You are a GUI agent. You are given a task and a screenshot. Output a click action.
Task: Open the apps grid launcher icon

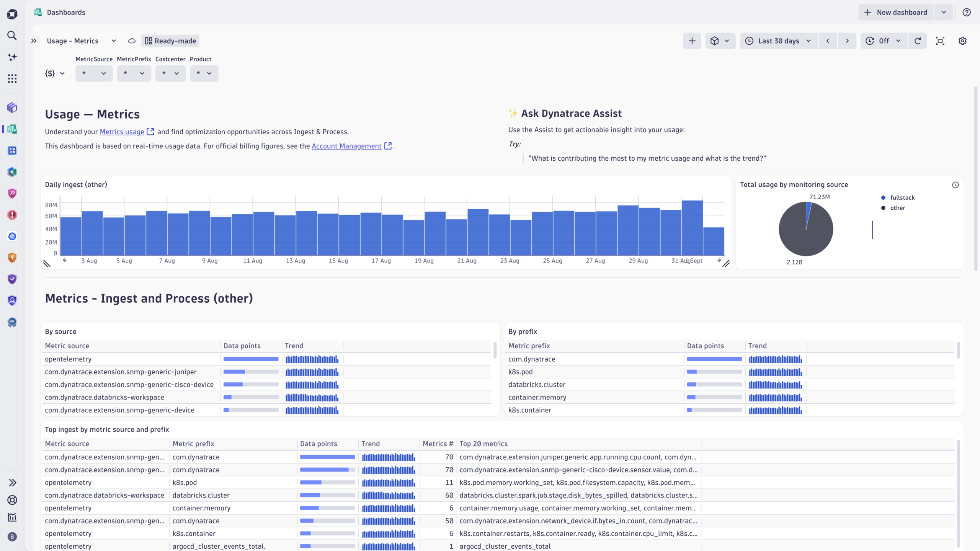(x=12, y=78)
